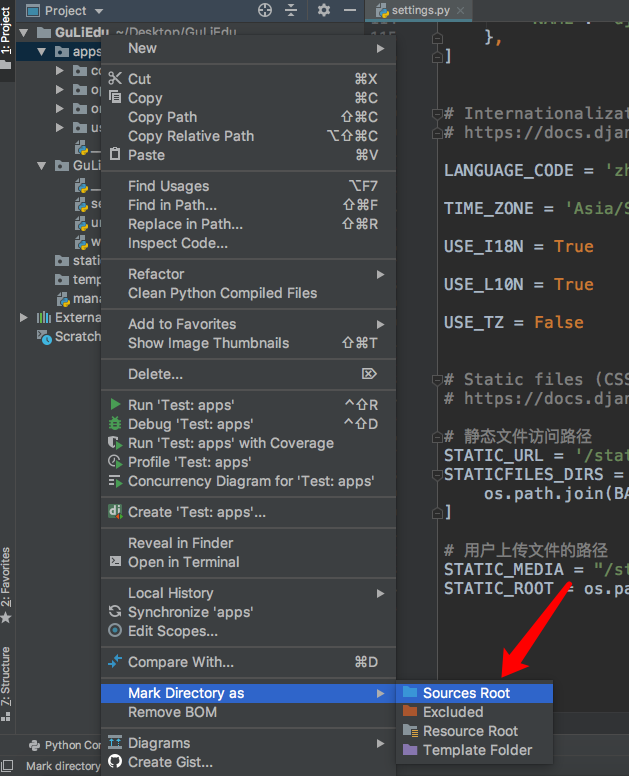The image size is (629, 776).
Task: Collapse the apps folder tree node
Action: tap(42, 51)
